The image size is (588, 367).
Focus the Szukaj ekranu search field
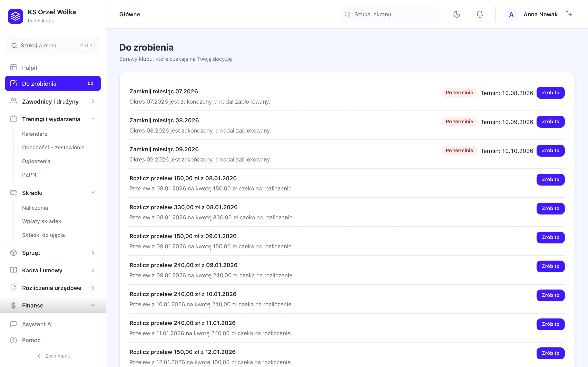coord(390,14)
